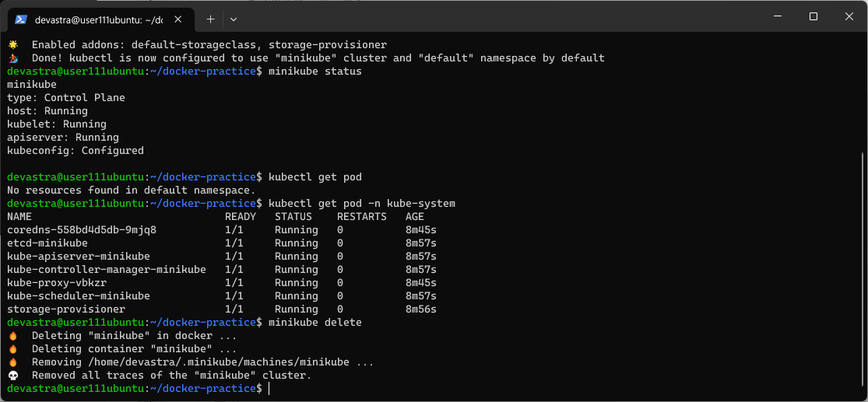Click pod name kube-controller-manager-minikube

[x=107, y=270]
